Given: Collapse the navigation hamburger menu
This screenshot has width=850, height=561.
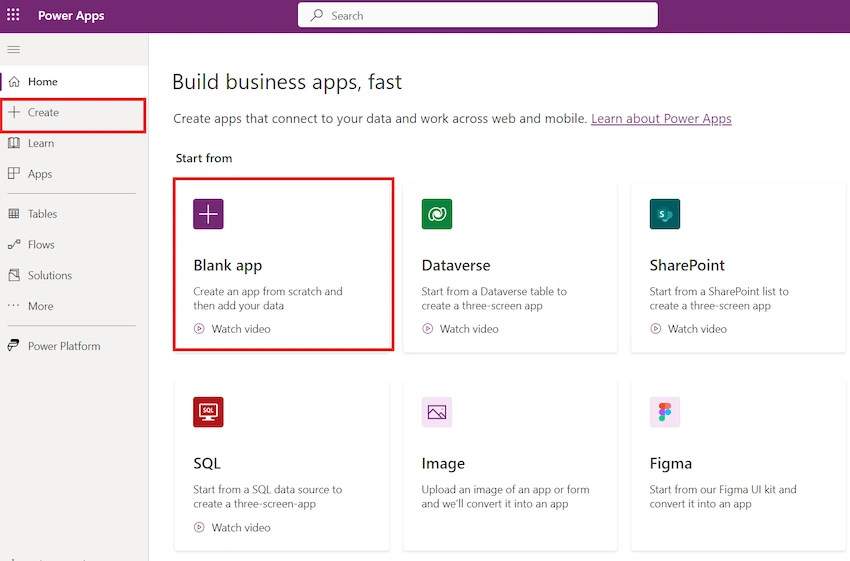Looking at the screenshot, I should click(14, 50).
